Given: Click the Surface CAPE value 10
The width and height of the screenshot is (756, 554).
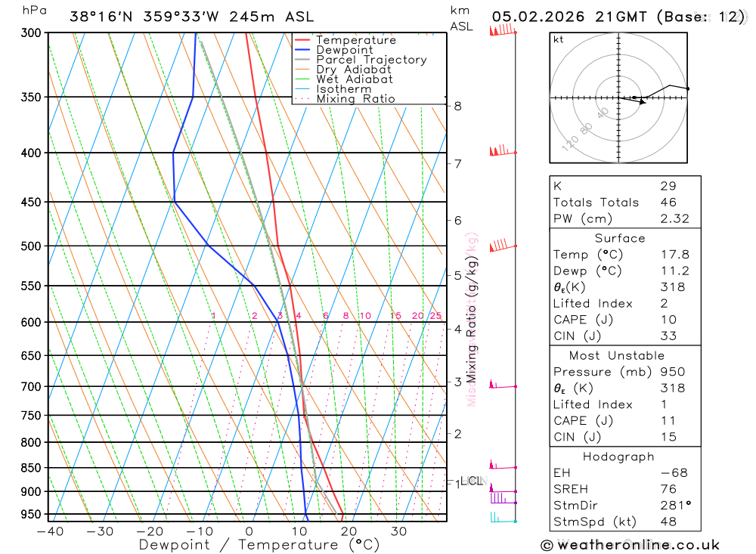Looking at the screenshot, I should 668,320.
